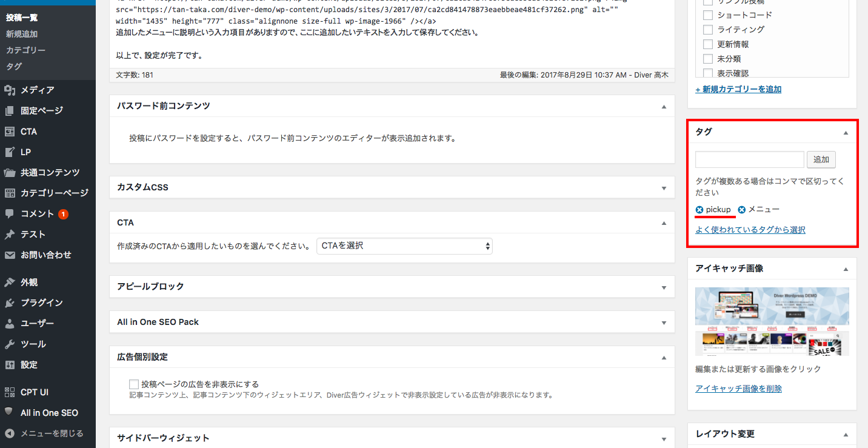Image resolution: width=868 pixels, height=448 pixels.
Task: Tick the ライティング category checkbox
Action: pos(707,30)
